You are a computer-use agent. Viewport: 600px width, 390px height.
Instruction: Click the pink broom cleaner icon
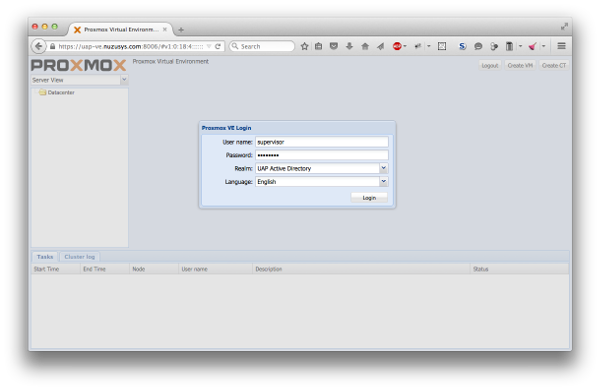click(x=532, y=46)
